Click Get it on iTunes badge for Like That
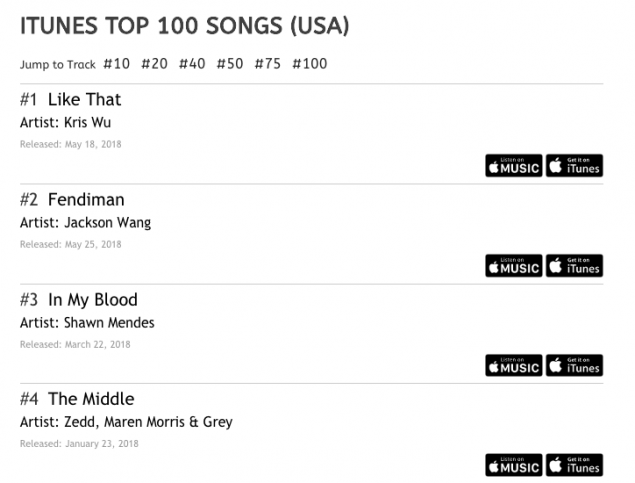 point(575,165)
